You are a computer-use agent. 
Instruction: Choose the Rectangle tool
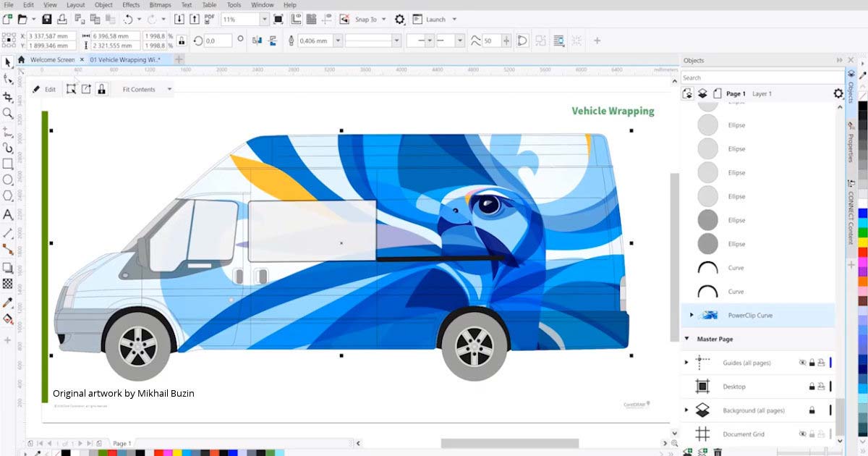(x=8, y=164)
